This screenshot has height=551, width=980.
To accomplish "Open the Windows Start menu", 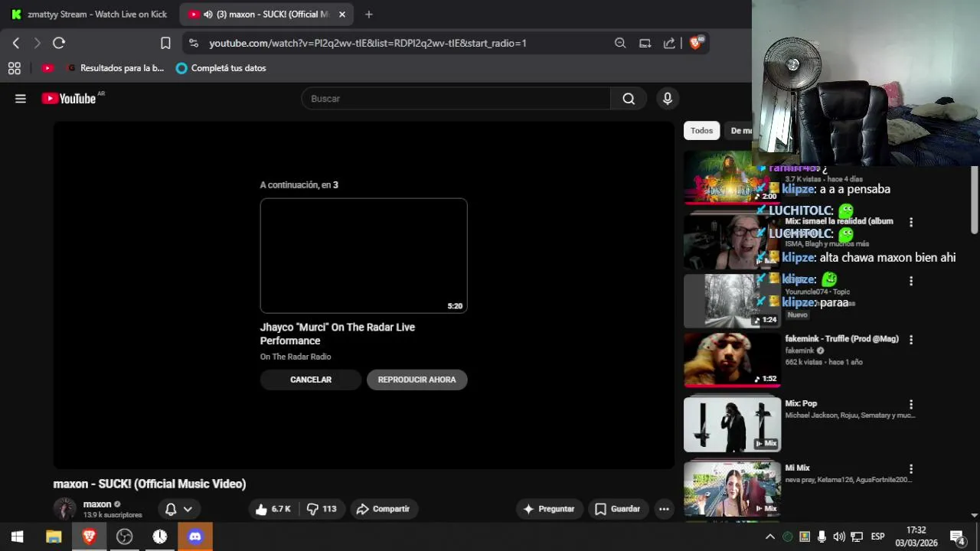I will point(18,536).
